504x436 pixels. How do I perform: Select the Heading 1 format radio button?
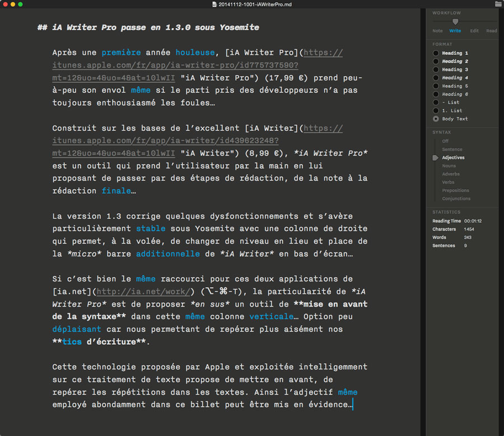[436, 53]
